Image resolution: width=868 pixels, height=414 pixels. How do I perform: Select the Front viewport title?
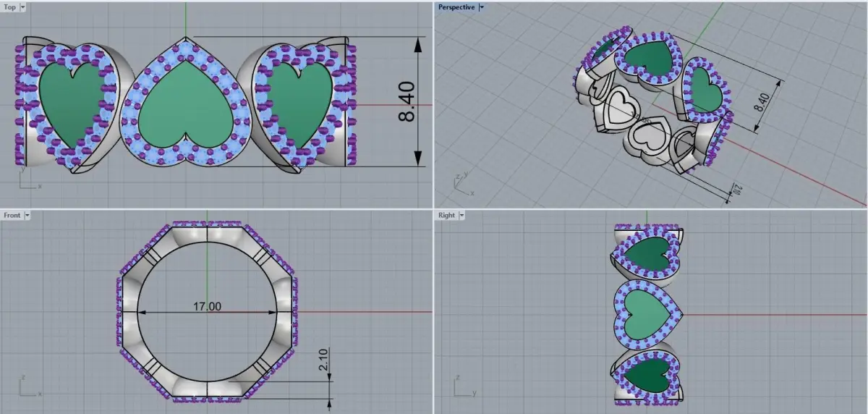[x=12, y=215]
